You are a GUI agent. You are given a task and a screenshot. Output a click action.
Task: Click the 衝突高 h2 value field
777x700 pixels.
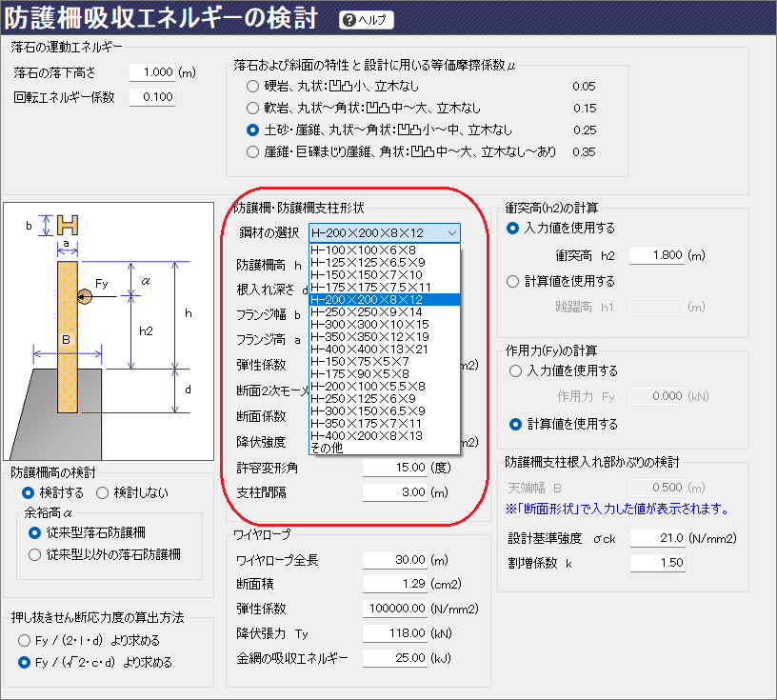(x=655, y=255)
